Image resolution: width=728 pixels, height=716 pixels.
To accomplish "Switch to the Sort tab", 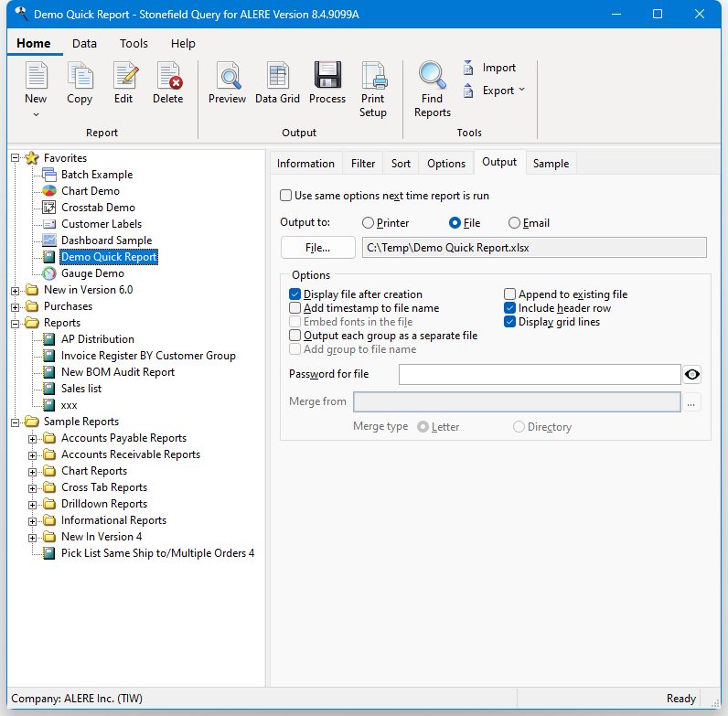I will pyautogui.click(x=401, y=164).
